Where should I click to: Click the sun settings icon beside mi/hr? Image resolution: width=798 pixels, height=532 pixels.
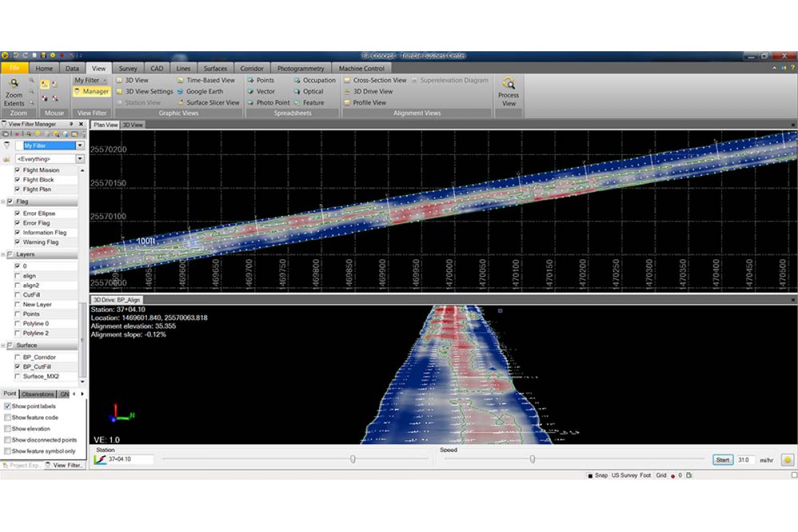point(788,460)
